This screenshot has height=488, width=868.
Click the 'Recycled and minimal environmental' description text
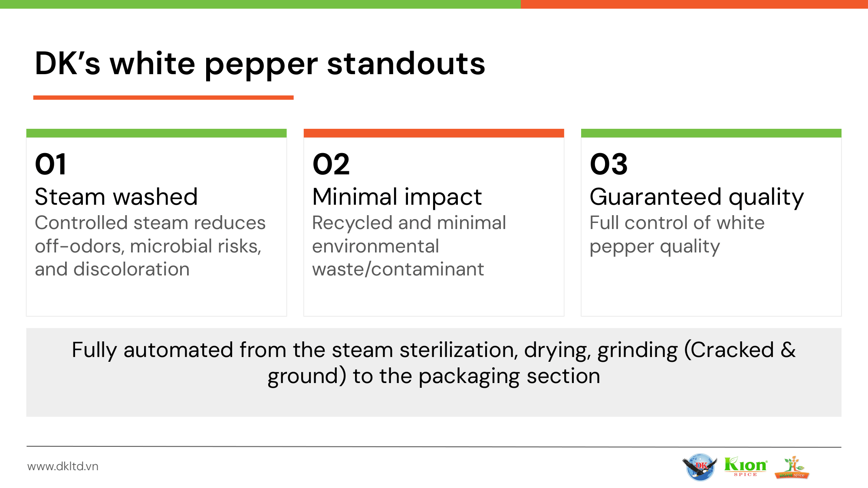click(x=408, y=246)
